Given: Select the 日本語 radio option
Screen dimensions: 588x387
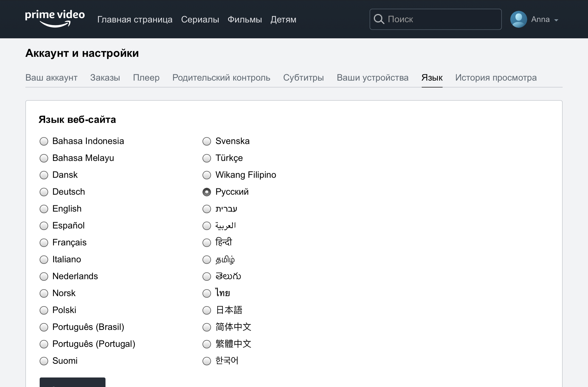Looking at the screenshot, I should coord(207,310).
